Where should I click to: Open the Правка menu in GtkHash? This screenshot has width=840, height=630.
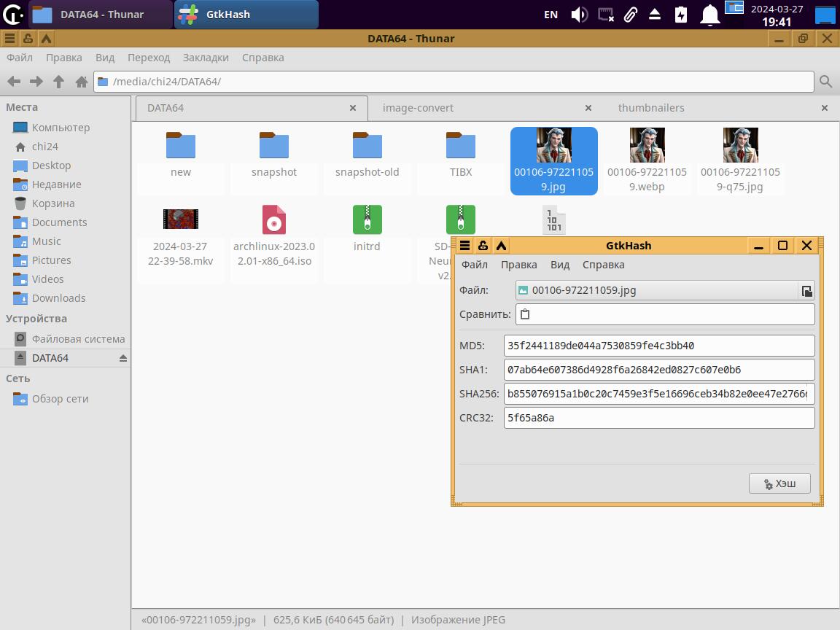pos(518,265)
